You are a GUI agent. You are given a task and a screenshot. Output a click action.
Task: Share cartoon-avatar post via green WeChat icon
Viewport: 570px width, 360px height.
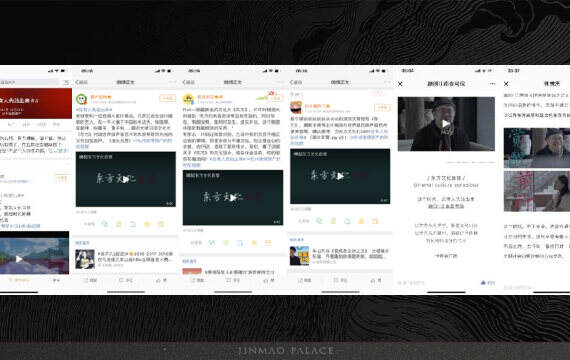pos(319,221)
